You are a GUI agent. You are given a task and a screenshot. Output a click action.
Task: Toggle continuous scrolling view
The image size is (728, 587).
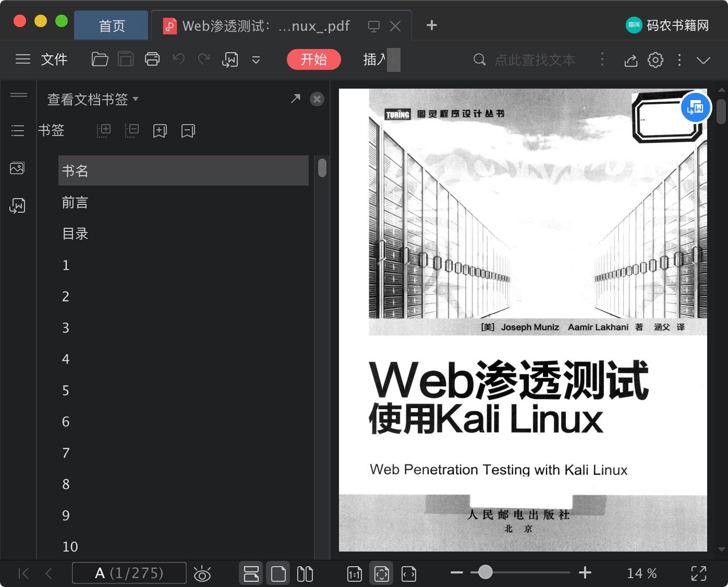[251, 573]
